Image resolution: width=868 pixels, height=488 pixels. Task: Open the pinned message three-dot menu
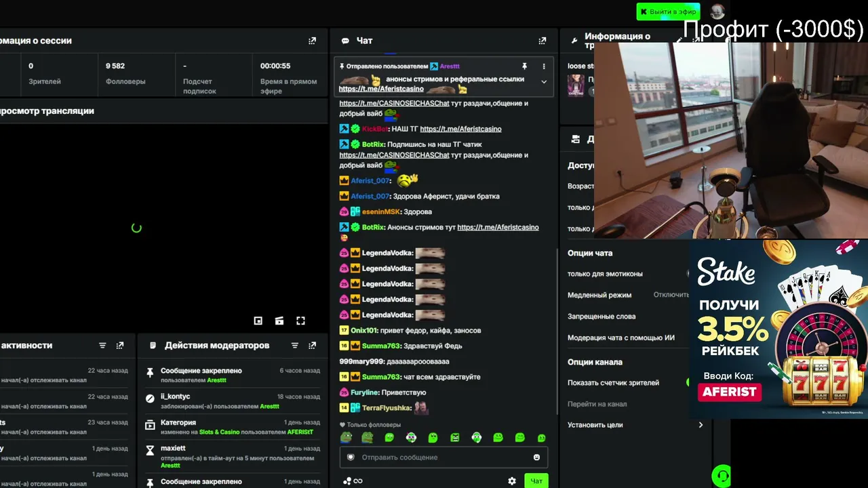click(543, 66)
